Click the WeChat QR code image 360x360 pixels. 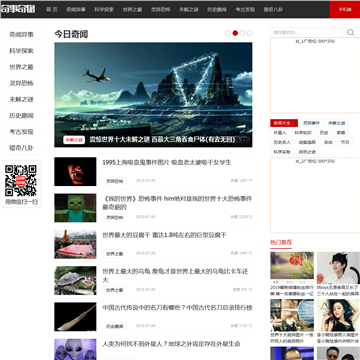tap(21, 180)
